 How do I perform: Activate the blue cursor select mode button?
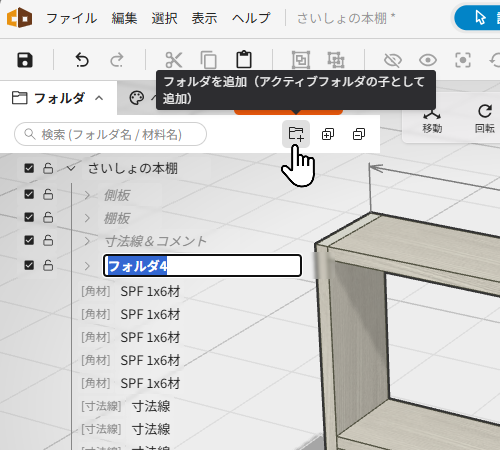[x=478, y=17]
